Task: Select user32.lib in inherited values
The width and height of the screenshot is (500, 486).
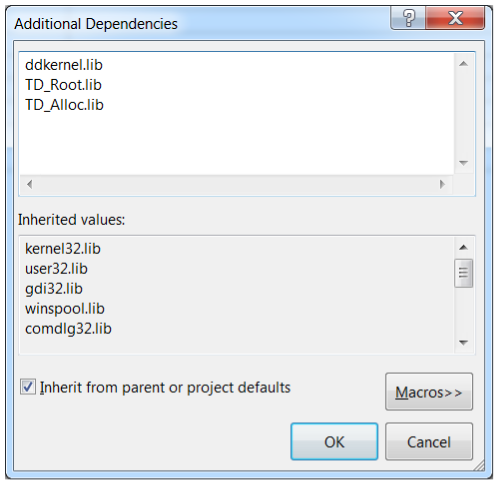Action: coord(56,269)
